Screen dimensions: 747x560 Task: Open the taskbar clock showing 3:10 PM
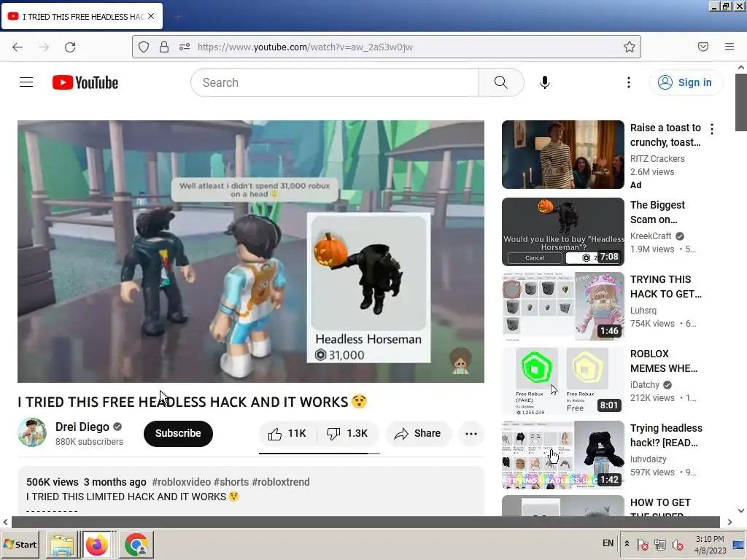tap(710, 544)
